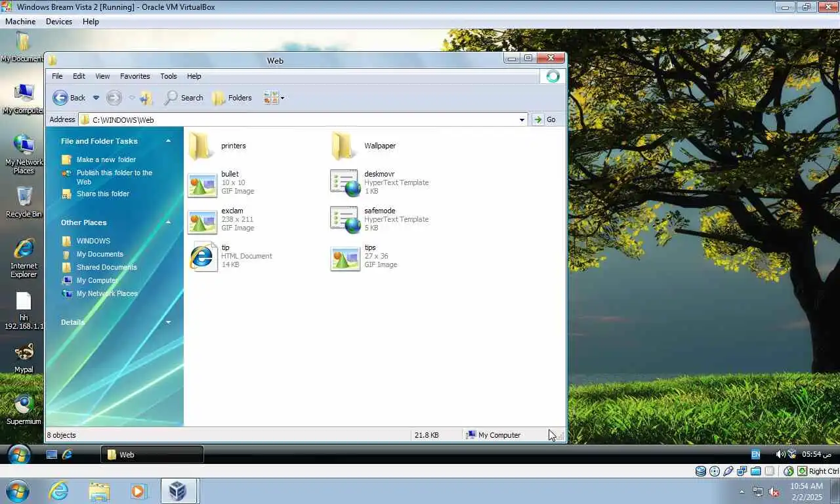
Task: Collapse the Other Places section
Action: point(168,222)
